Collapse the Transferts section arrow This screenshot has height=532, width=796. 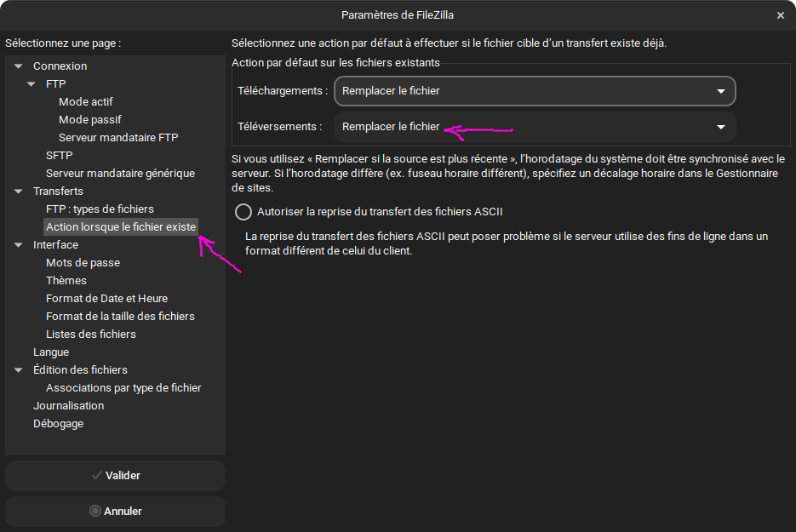19,192
